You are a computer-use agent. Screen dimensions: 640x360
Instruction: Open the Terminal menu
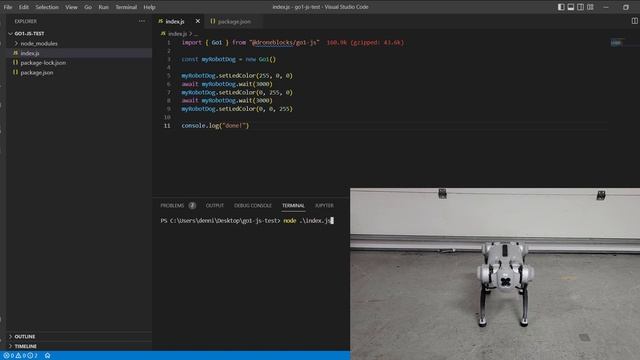click(x=126, y=7)
